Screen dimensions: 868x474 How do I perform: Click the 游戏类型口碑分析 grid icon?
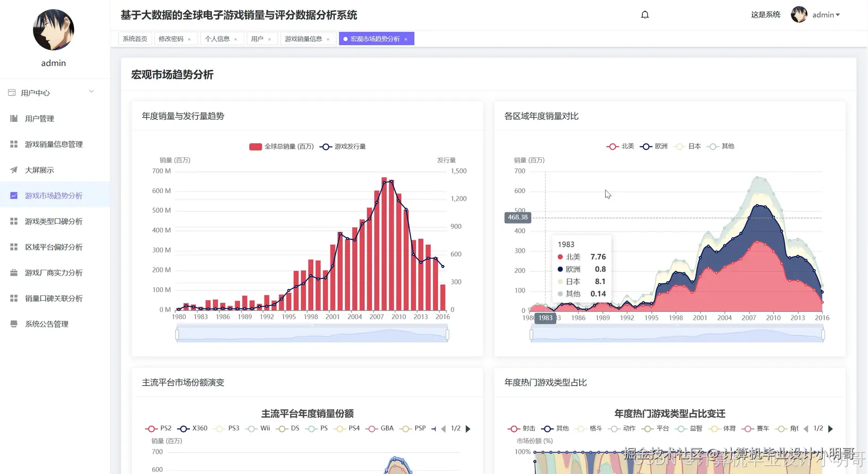tap(14, 221)
